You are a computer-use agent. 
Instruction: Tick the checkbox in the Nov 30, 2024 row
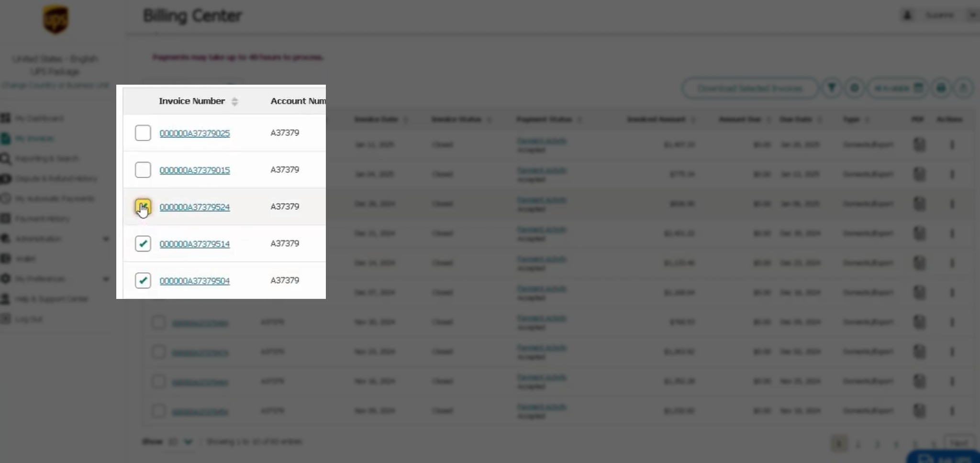point(158,322)
